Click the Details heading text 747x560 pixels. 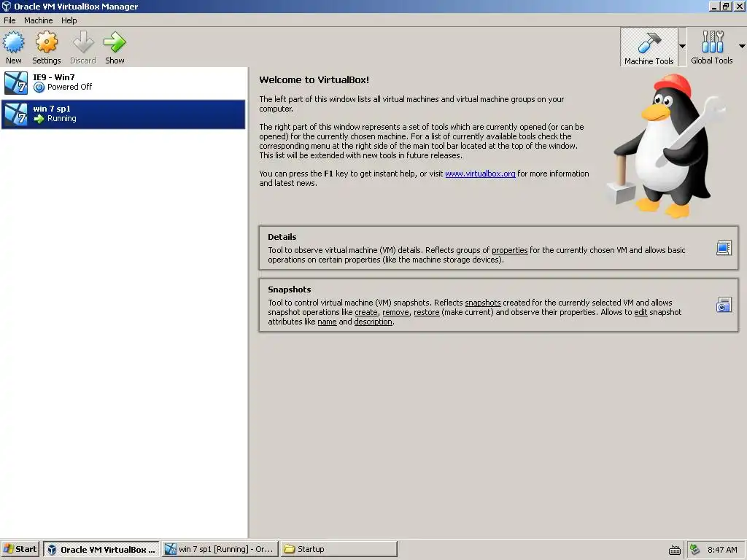click(x=282, y=237)
